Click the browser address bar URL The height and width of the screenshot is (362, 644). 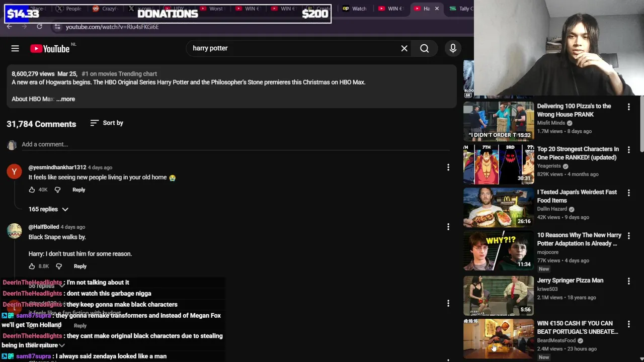[112, 27]
